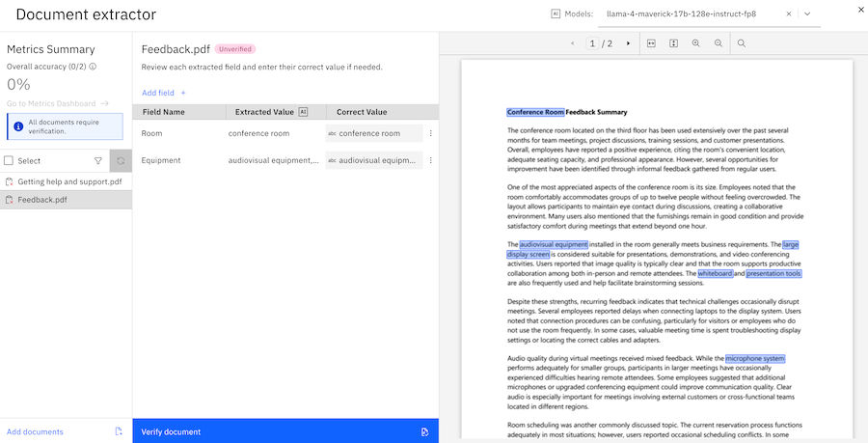This screenshot has height=443, width=868.
Task: Click the 'Room' field name cell
Action: pyautogui.click(x=151, y=133)
